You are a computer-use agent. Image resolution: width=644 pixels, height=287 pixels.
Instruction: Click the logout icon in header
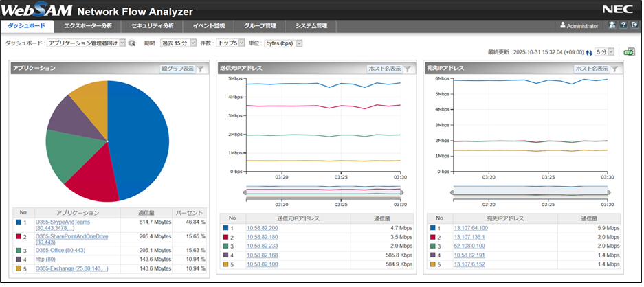pos(634,25)
